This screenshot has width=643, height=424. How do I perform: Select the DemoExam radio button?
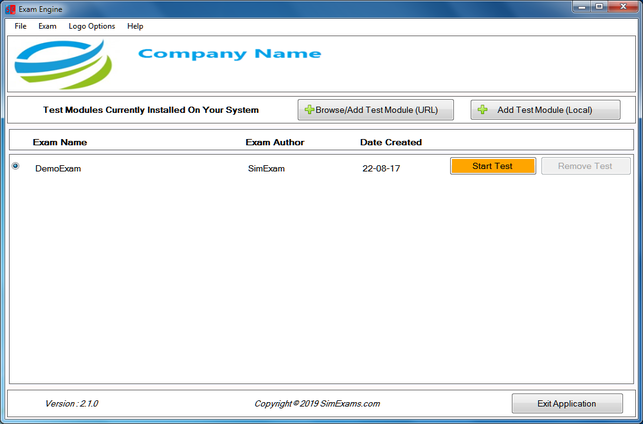tap(16, 166)
